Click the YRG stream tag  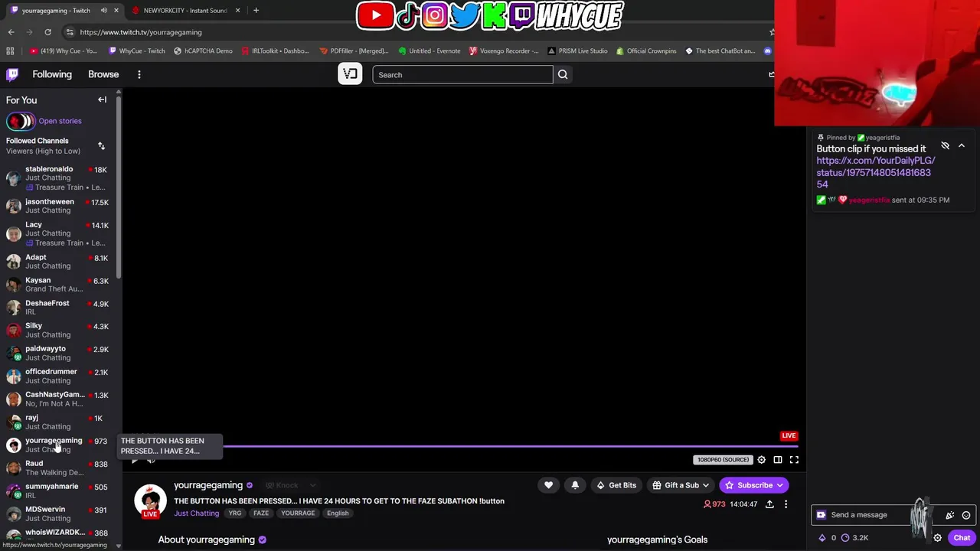[x=235, y=514]
